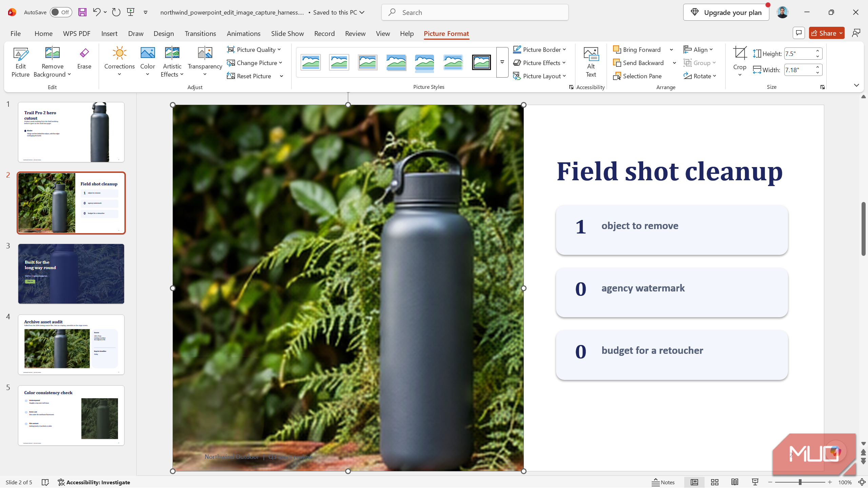Open Artistic Effects gallery
The height and width of the screenshot is (488, 868).
click(172, 62)
